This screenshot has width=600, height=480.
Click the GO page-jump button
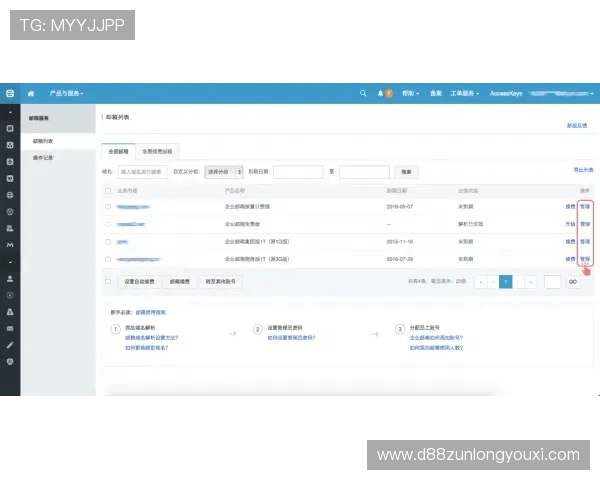[x=573, y=282]
